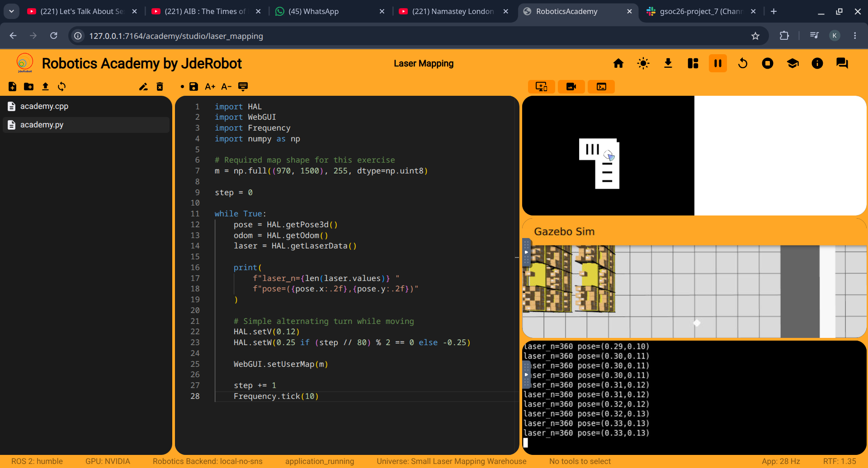This screenshot has height=468, width=868.
Task: Stop the application with the stop icon
Action: tap(768, 63)
